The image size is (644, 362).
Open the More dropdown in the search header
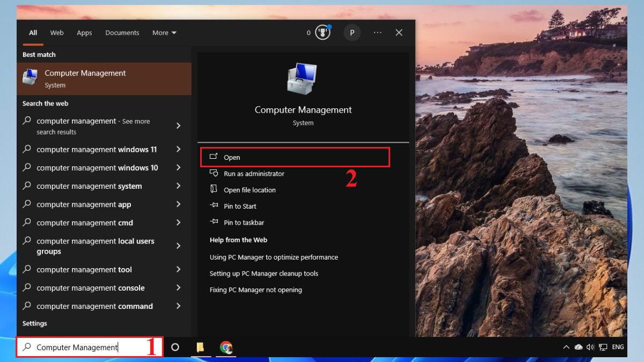click(x=164, y=33)
